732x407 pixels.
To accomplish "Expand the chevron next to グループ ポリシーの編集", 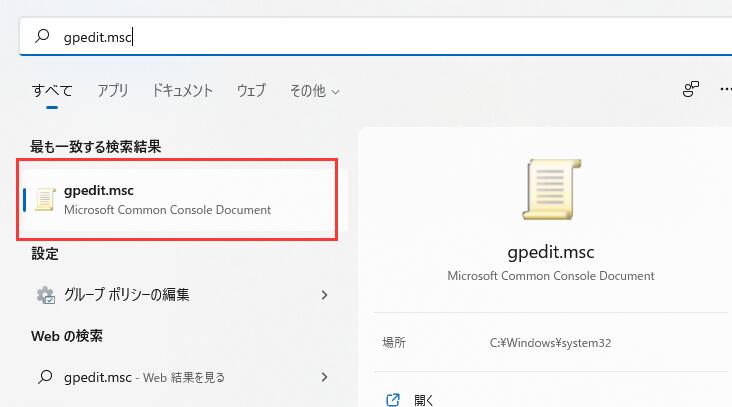I will pyautogui.click(x=324, y=295).
